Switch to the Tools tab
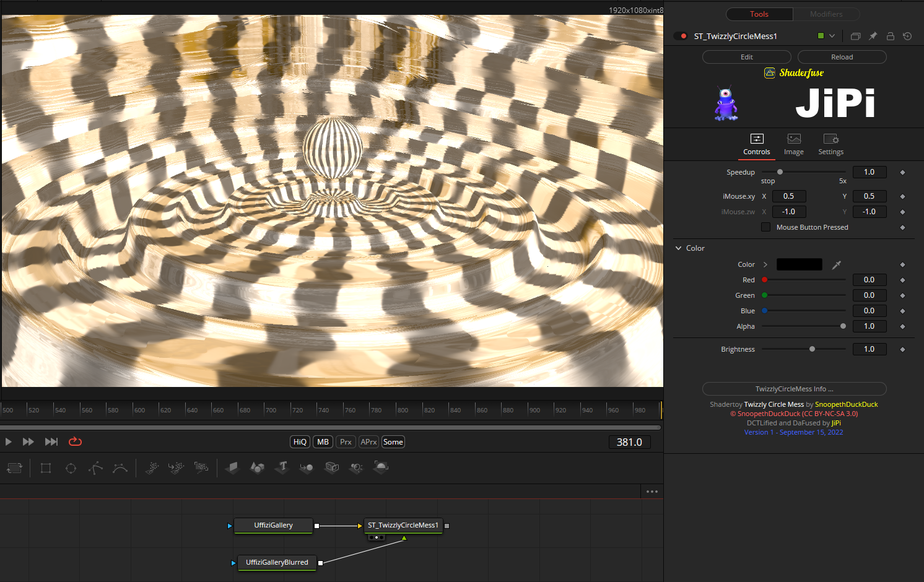Screen dimensions: 924x582 tap(759, 14)
